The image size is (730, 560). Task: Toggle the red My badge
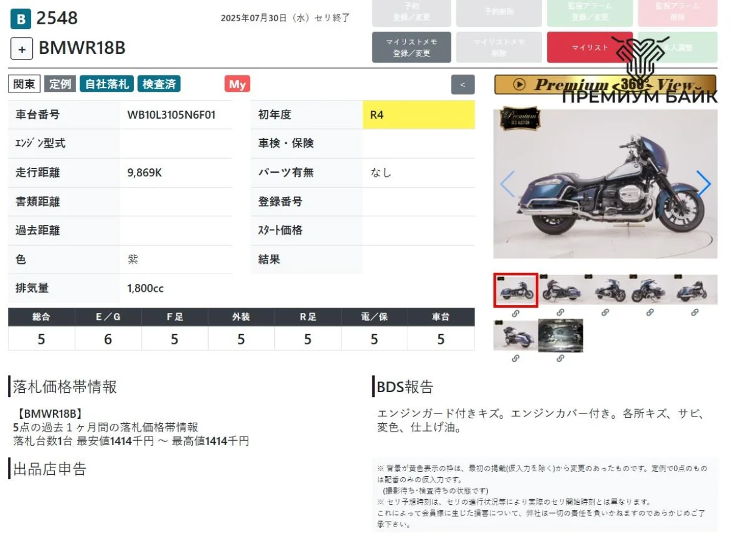coord(237,85)
